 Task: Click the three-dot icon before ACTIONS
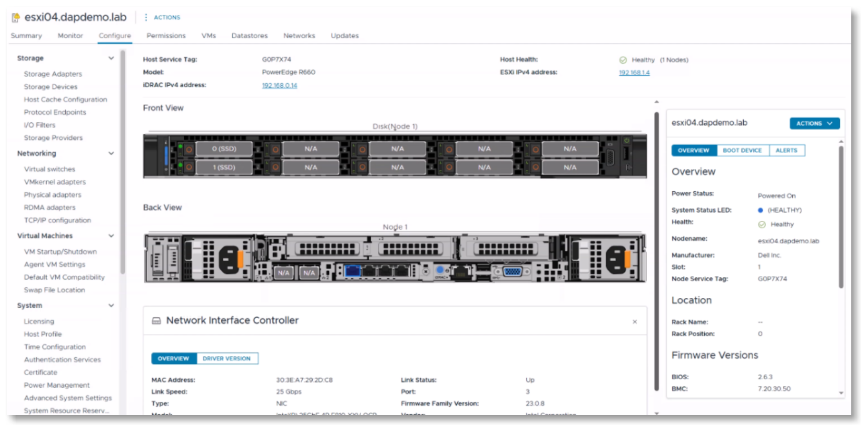tap(146, 17)
